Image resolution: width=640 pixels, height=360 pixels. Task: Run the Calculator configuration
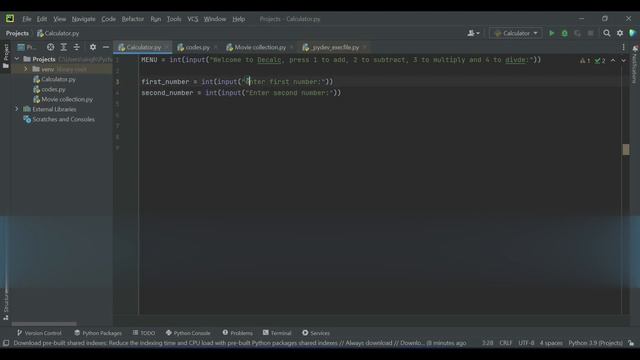pos(551,33)
